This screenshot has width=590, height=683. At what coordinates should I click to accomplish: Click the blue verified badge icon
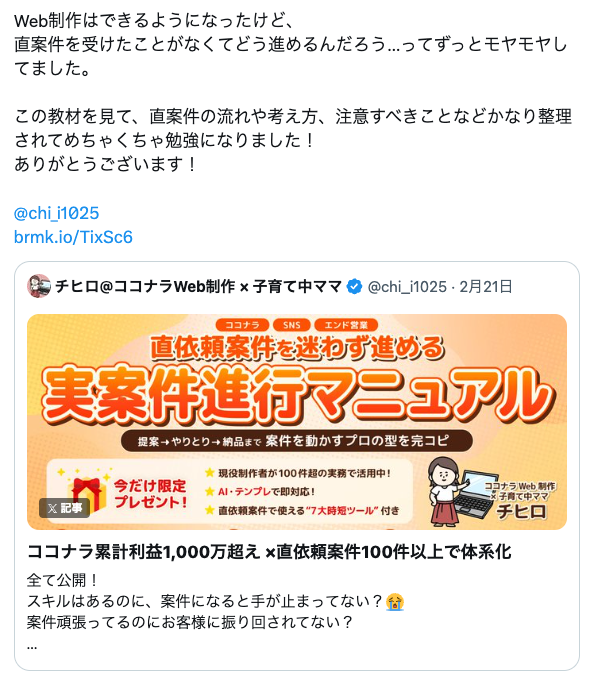point(354,287)
